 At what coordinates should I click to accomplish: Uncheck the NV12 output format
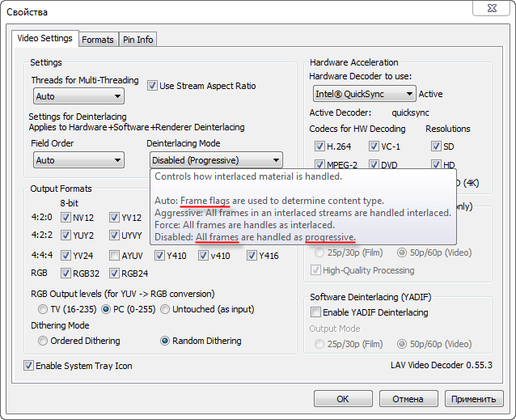(x=66, y=217)
